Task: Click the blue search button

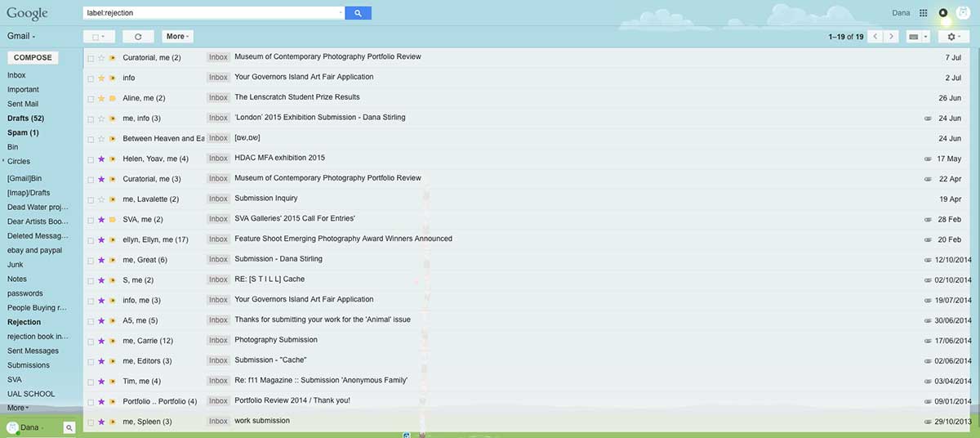Action: tap(358, 13)
